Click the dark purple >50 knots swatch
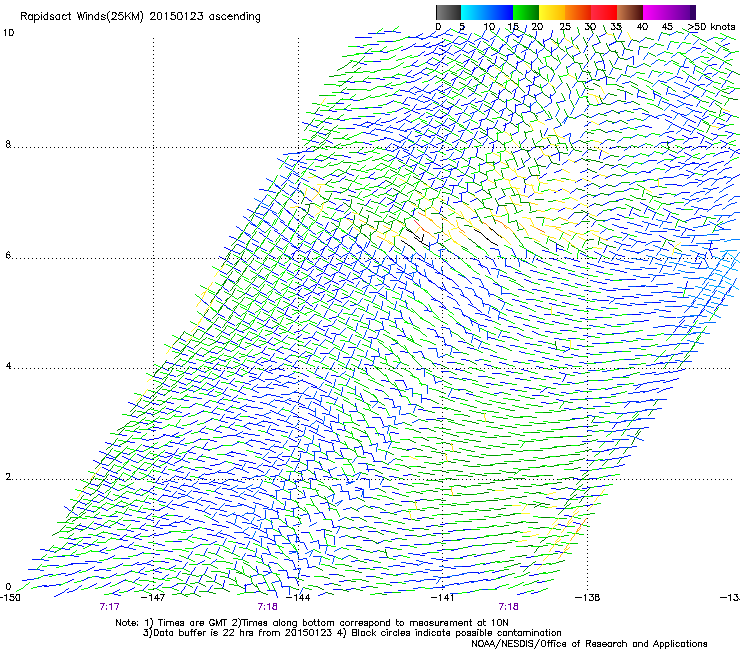Viewport: 740px width, 650px height. click(693, 12)
